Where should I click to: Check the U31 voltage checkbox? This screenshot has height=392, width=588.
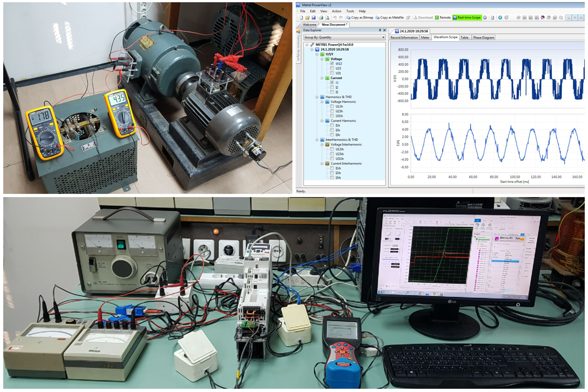click(x=332, y=73)
